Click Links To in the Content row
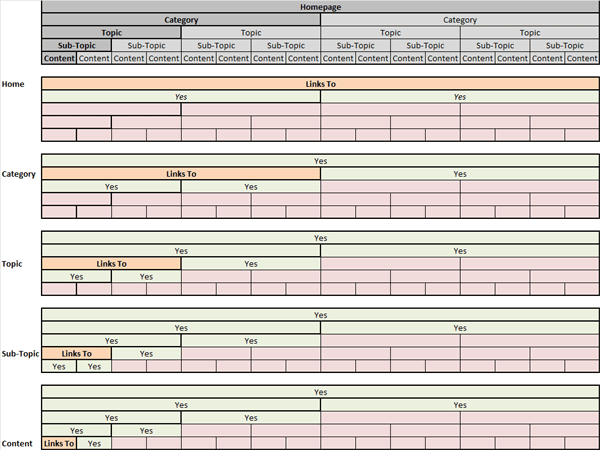Viewport: 600px width, 450px height. click(59, 443)
